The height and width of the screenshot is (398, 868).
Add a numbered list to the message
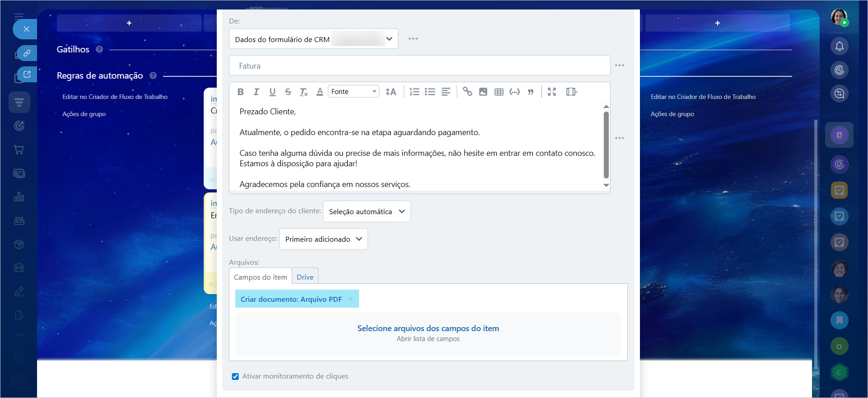414,92
